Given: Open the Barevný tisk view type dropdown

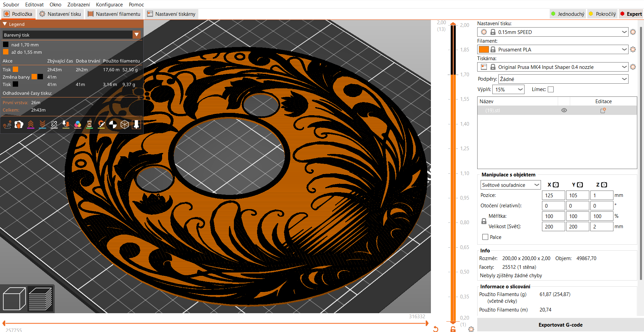Looking at the screenshot, I should pyautogui.click(x=136, y=35).
